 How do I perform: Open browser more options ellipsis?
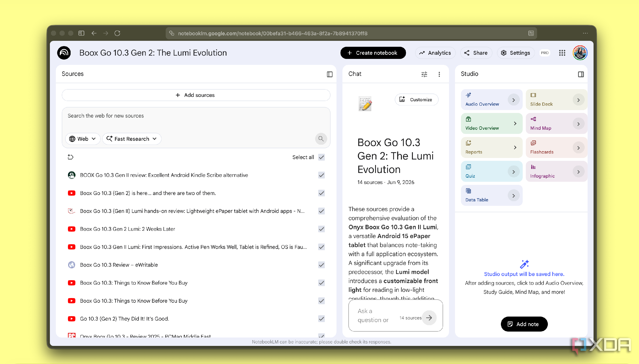click(x=585, y=33)
